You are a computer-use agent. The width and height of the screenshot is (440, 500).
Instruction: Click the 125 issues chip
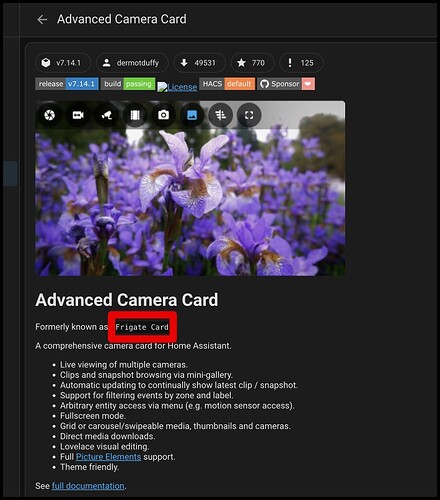301,63
